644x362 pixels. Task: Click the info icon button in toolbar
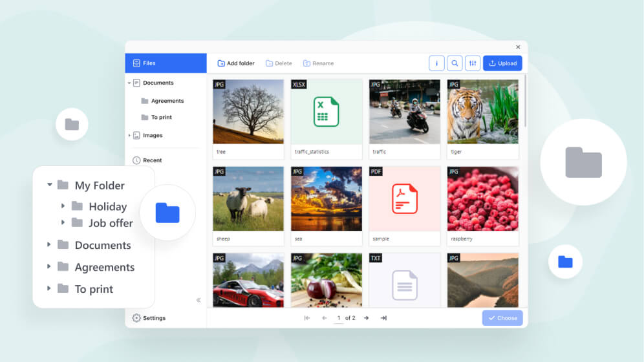pos(436,63)
